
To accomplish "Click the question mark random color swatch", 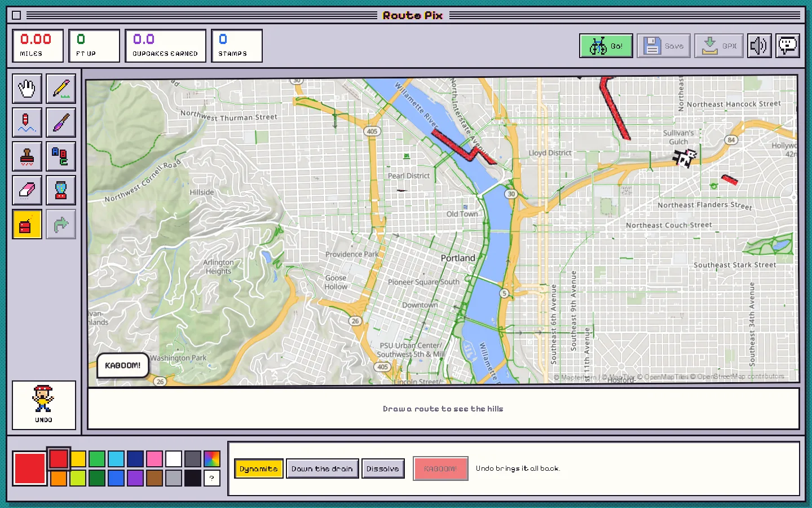I will (212, 478).
